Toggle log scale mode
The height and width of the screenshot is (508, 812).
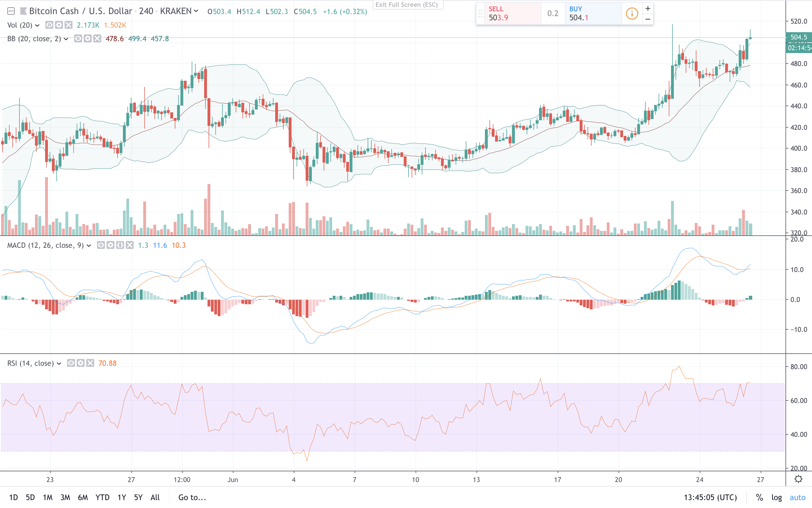[x=777, y=498]
